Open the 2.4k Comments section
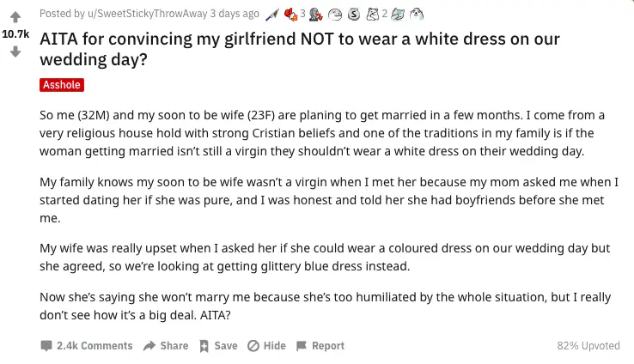This screenshot has height=364, width=634. click(x=87, y=346)
